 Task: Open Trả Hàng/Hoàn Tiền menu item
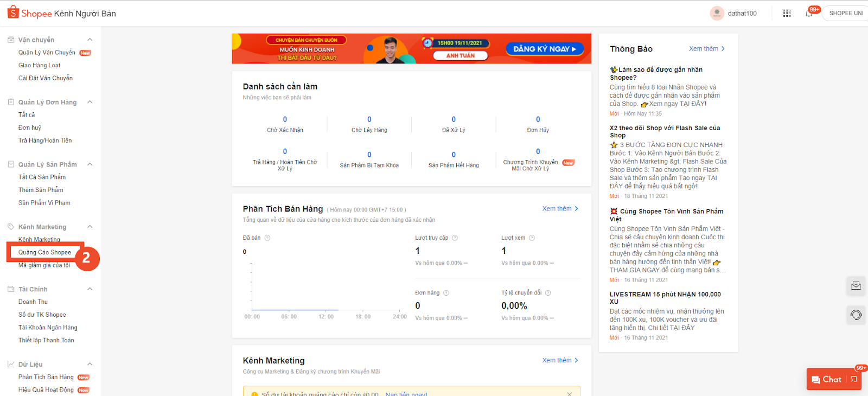coord(45,140)
